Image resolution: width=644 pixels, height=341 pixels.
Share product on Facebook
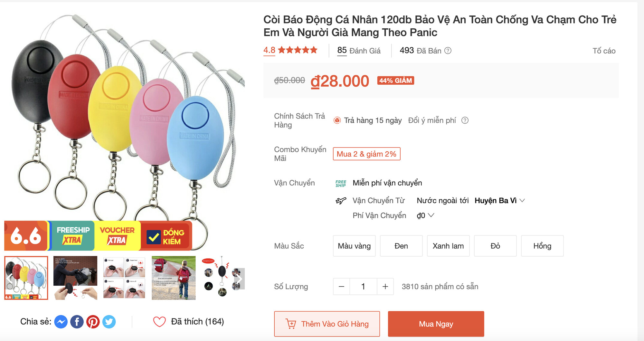pos(77,322)
